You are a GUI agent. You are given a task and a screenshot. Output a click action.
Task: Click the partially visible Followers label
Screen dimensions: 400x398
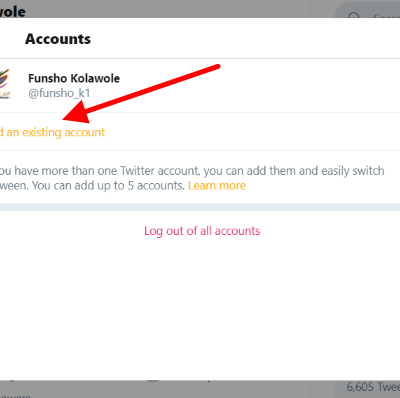[15, 395]
